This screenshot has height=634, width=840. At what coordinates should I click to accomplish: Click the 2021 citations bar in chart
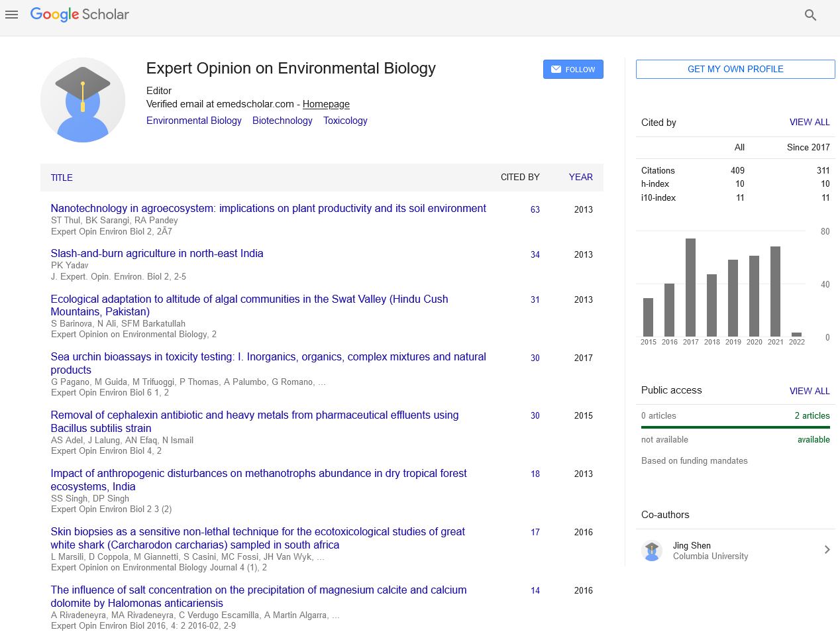pyautogui.click(x=775, y=291)
